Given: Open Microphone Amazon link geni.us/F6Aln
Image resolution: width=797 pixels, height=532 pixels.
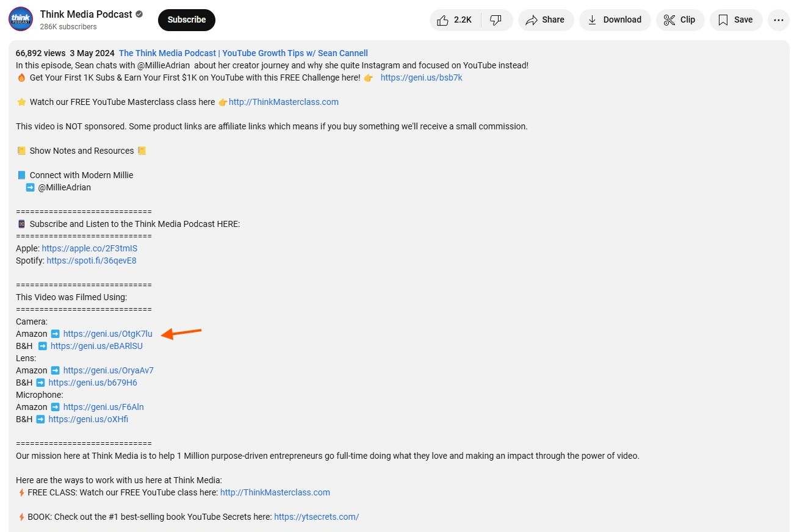Looking at the screenshot, I should 104,407.
